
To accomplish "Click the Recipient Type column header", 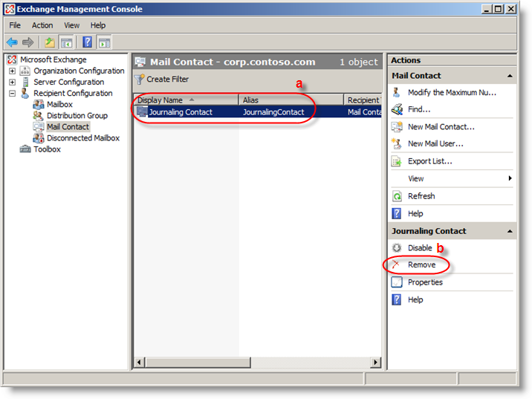I will (x=363, y=100).
